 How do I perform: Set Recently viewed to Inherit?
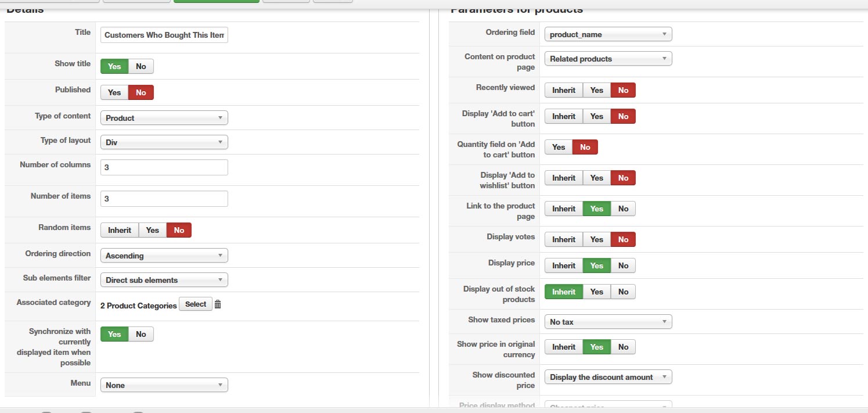click(x=564, y=90)
